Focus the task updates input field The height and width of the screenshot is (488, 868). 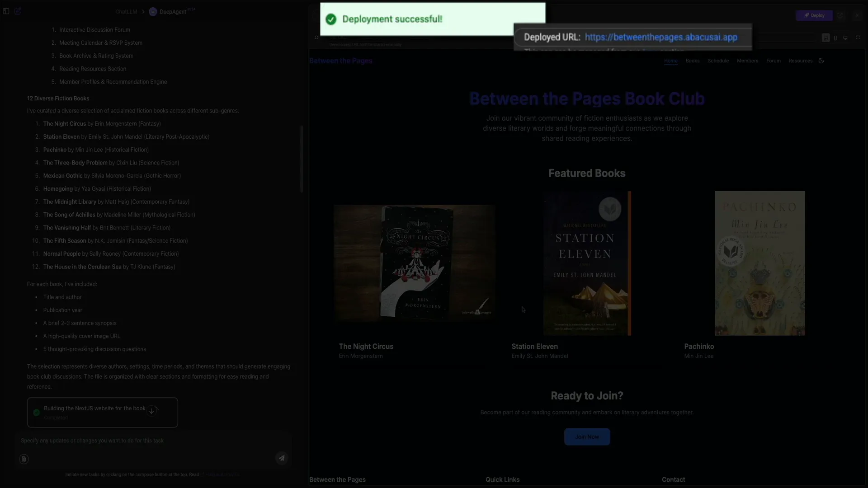point(153,441)
